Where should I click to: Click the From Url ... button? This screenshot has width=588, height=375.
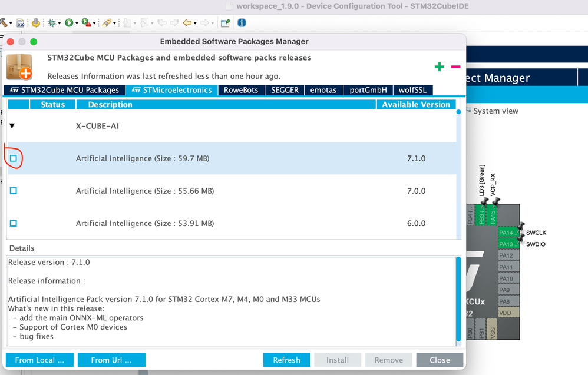pos(111,360)
